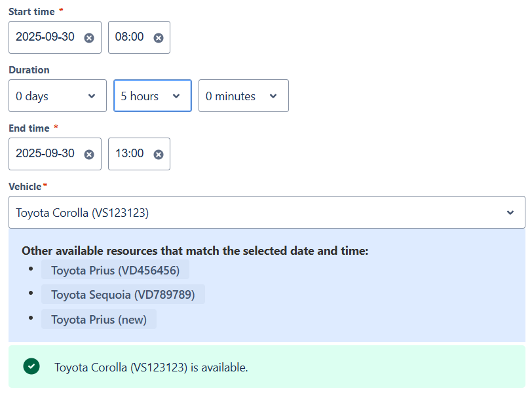Clear the end time 13:00 value
The height and width of the screenshot is (397, 532).
[x=158, y=154]
